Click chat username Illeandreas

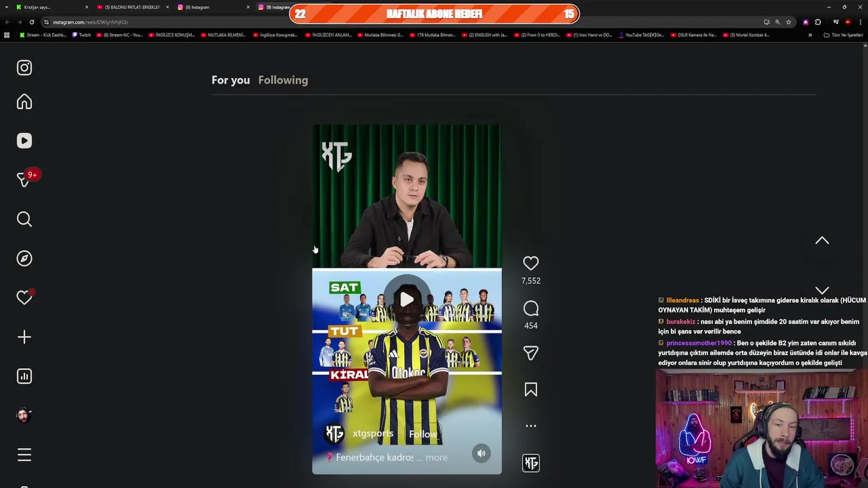pyautogui.click(x=682, y=300)
